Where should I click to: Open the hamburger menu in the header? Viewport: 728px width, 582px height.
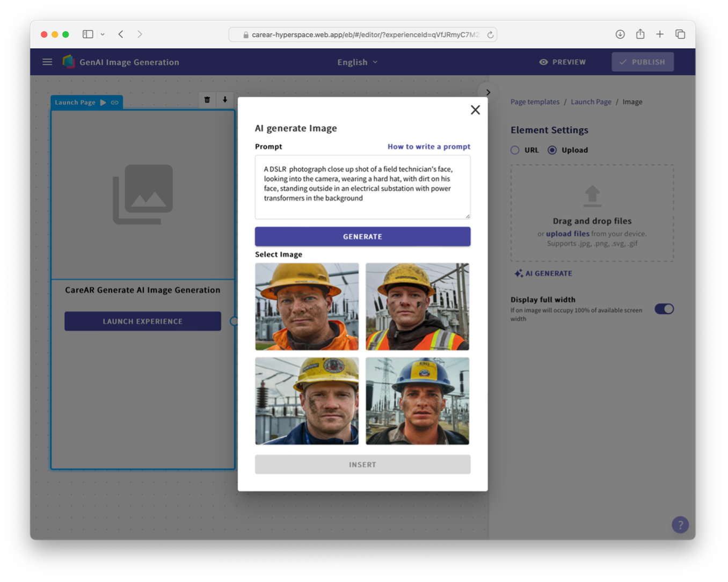47,62
